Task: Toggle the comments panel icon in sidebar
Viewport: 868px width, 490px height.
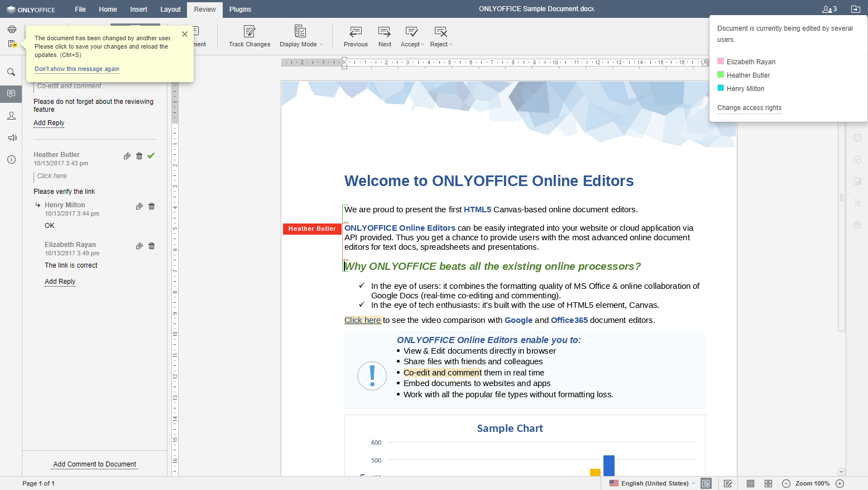Action: [11, 94]
